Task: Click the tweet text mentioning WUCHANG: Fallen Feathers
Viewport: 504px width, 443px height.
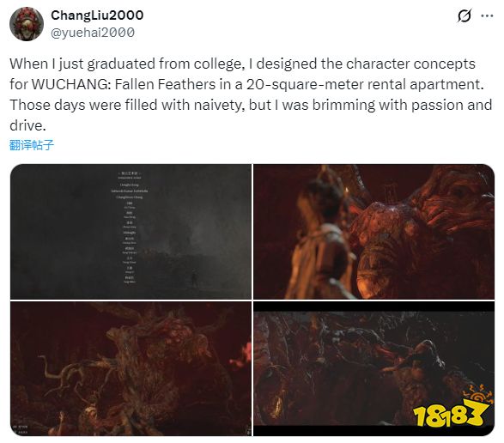Action: [x=251, y=94]
